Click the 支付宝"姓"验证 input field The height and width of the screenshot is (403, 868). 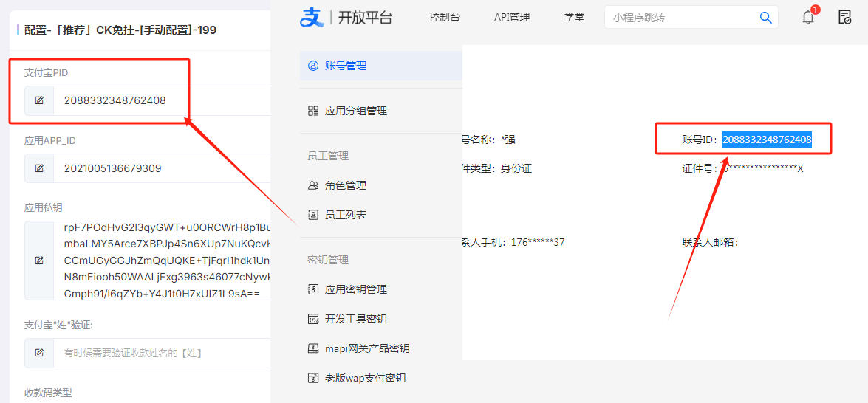click(163, 353)
